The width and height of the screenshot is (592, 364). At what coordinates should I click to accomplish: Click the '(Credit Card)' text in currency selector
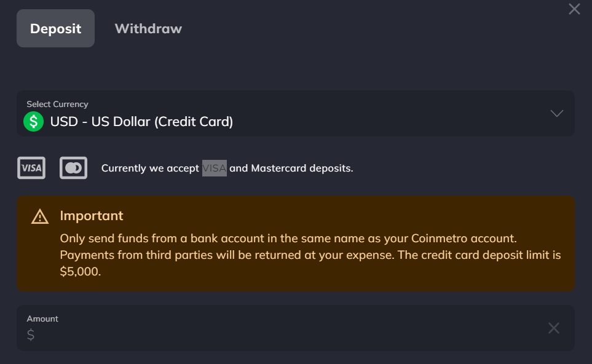pos(194,122)
